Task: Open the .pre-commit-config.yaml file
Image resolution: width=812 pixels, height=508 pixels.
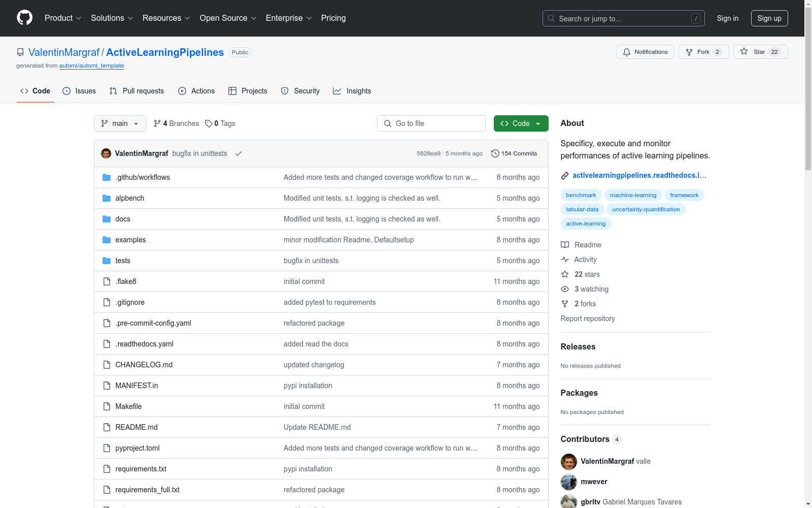Action: pyautogui.click(x=153, y=323)
